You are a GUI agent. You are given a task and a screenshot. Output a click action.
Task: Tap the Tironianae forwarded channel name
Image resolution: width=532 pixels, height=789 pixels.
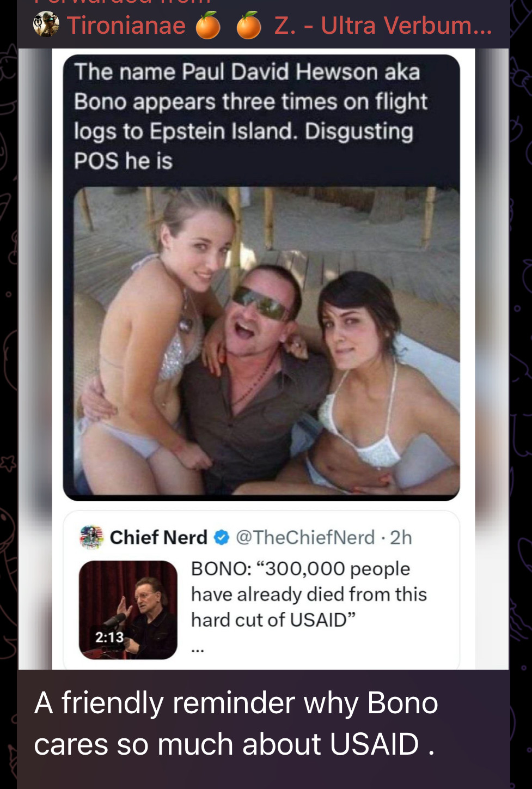126,26
